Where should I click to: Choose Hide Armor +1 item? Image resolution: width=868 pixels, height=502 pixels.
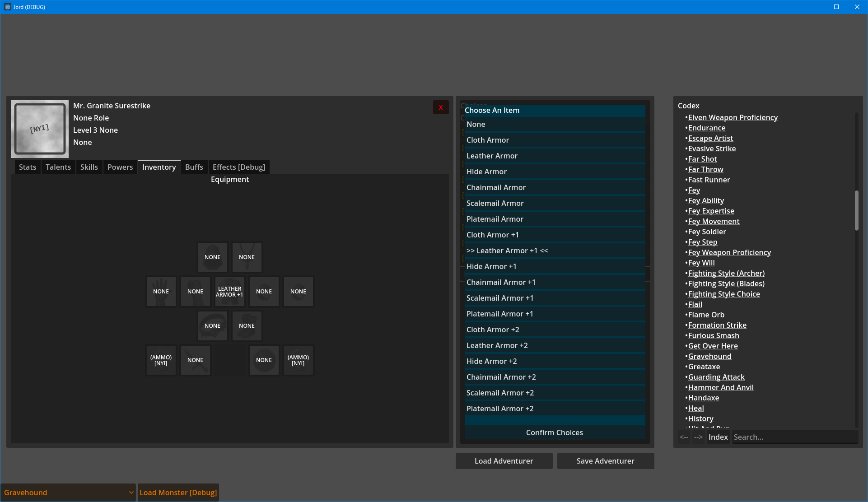point(555,266)
